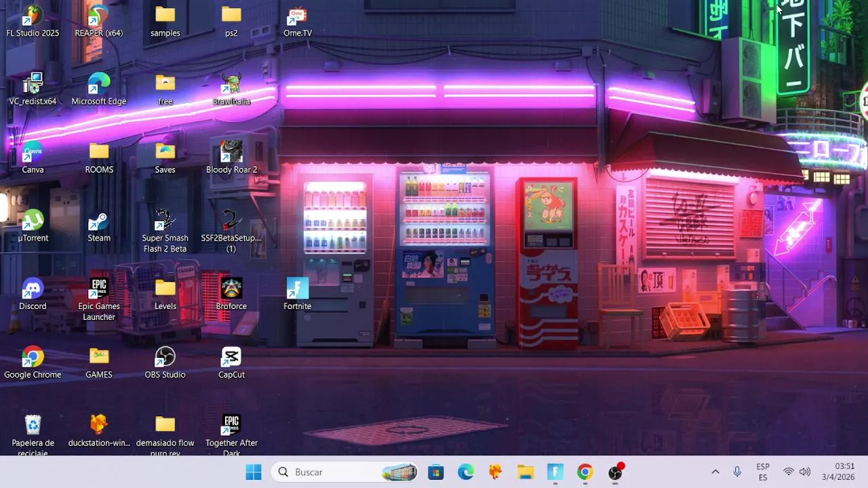
Task: Select the Brawlhalla game icon
Action: pos(231,89)
